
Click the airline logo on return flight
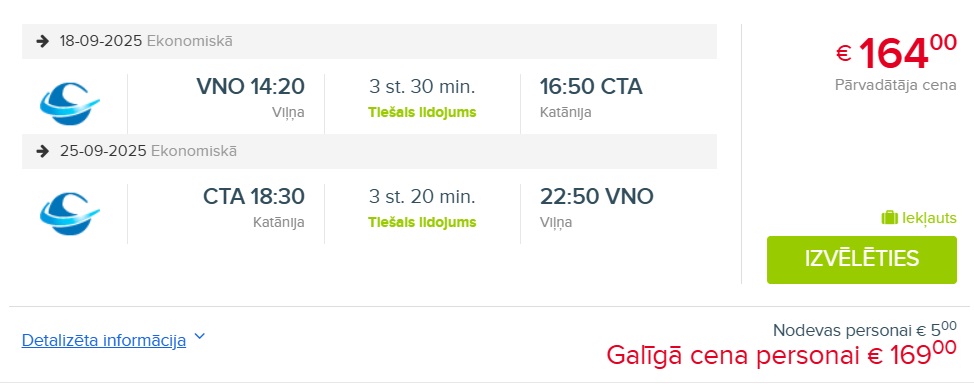click(x=70, y=213)
